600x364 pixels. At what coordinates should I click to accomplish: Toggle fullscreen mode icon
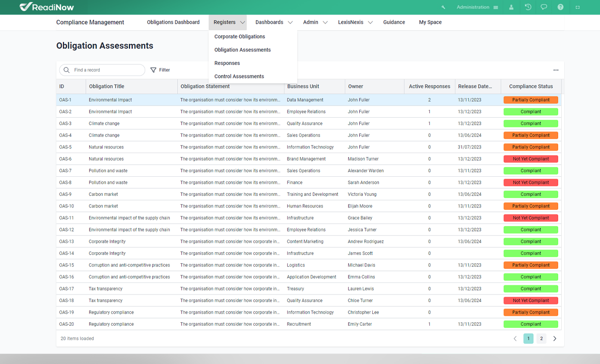[x=578, y=8]
